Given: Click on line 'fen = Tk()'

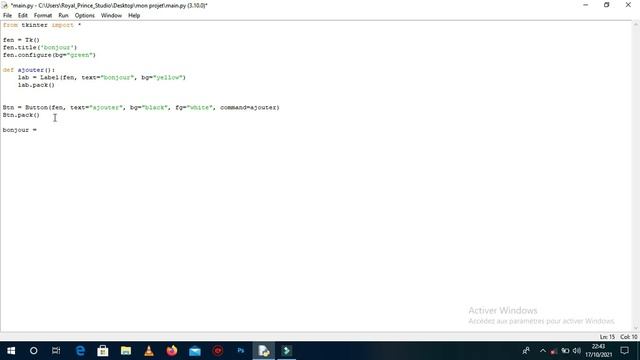Looking at the screenshot, I should point(21,40).
